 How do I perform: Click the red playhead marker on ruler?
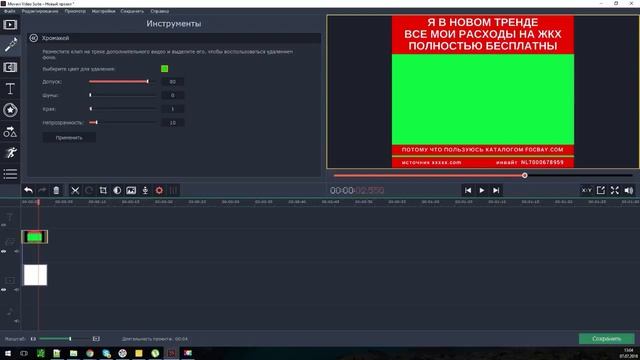38,202
